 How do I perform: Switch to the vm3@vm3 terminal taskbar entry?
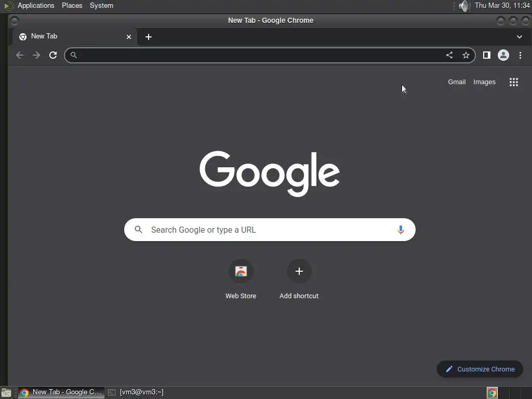pos(136,392)
